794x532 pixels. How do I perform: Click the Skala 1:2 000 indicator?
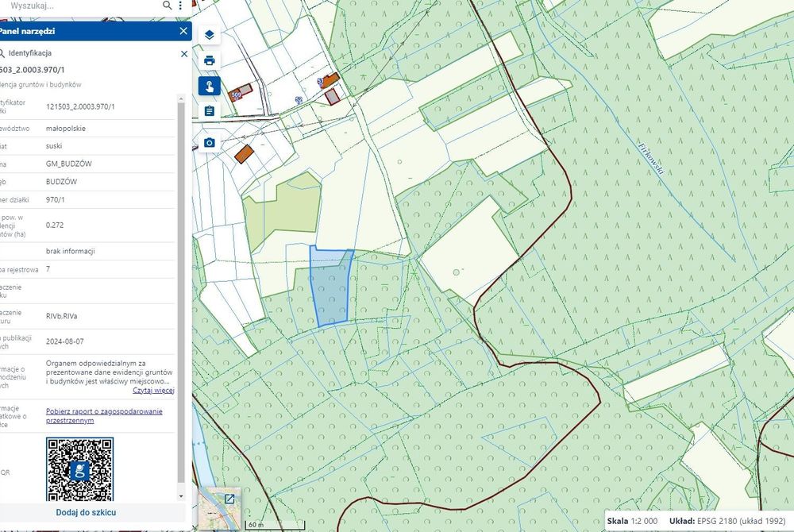point(633,521)
